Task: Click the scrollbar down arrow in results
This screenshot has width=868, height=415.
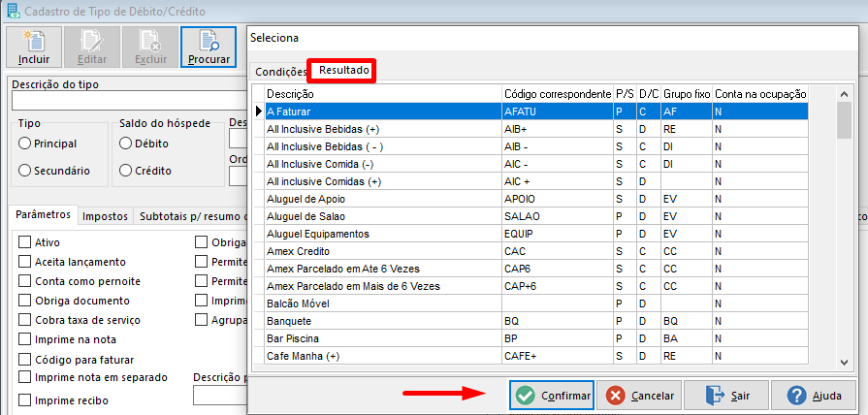Action: click(844, 363)
